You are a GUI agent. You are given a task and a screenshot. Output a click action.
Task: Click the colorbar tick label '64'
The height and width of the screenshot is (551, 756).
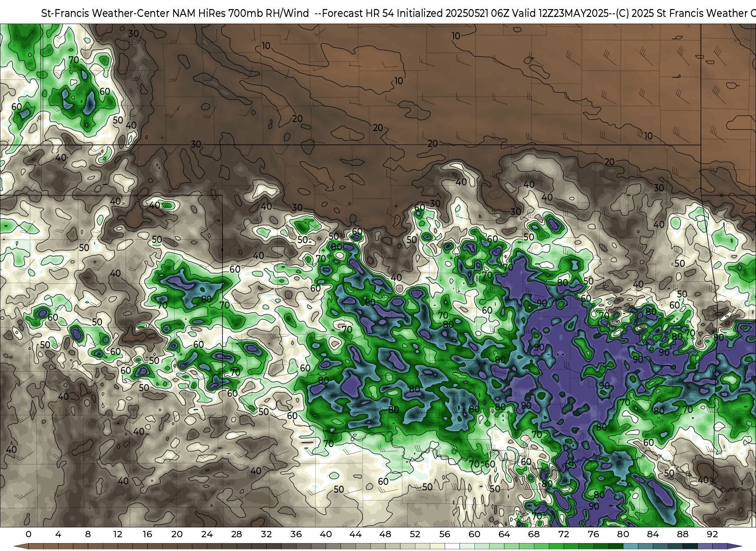(x=504, y=534)
